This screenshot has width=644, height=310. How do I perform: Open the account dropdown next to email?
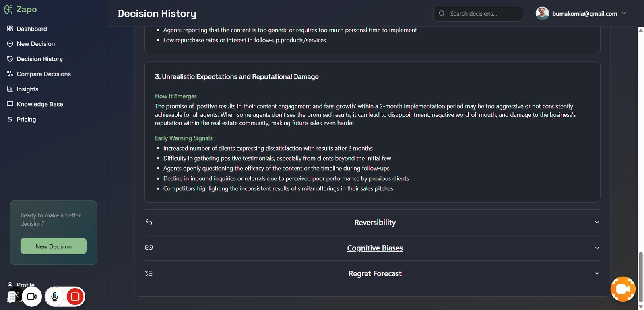pyautogui.click(x=624, y=13)
